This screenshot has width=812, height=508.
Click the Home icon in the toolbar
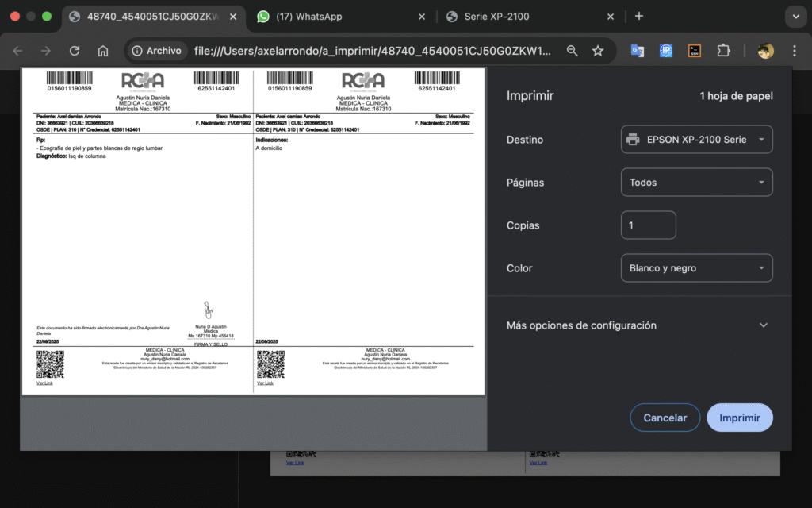pyautogui.click(x=103, y=51)
